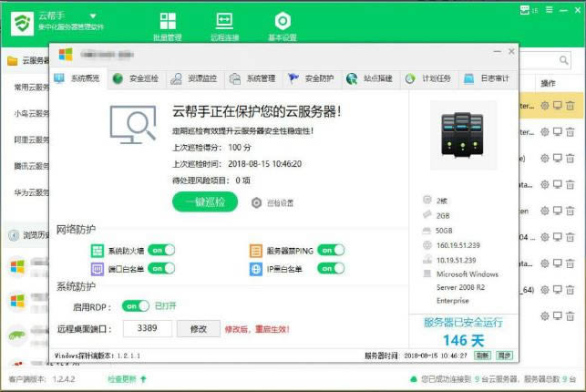
Task: Start inspection with 一键巡检 button
Action: click(205, 202)
